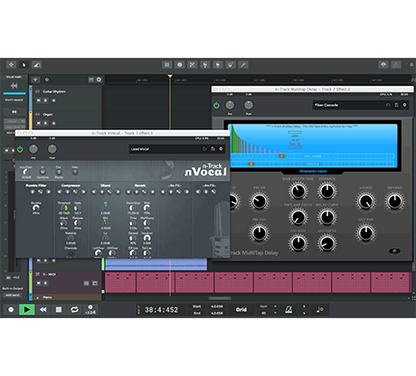The height and width of the screenshot is (376, 416).
Task: Select the fade envelope drawing tool
Action: click(36, 65)
